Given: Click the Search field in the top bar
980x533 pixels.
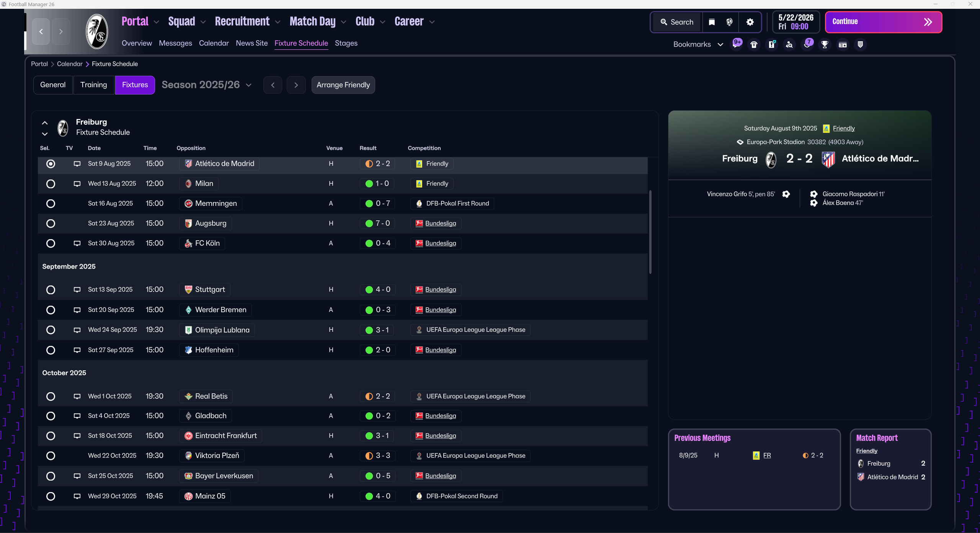Looking at the screenshot, I should pyautogui.click(x=677, y=22).
